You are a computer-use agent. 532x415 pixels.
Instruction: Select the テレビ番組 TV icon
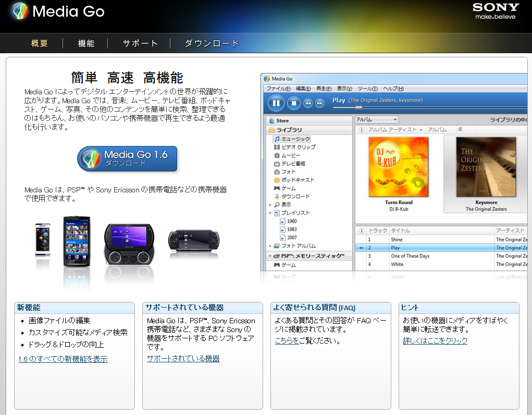pyautogui.click(x=277, y=164)
